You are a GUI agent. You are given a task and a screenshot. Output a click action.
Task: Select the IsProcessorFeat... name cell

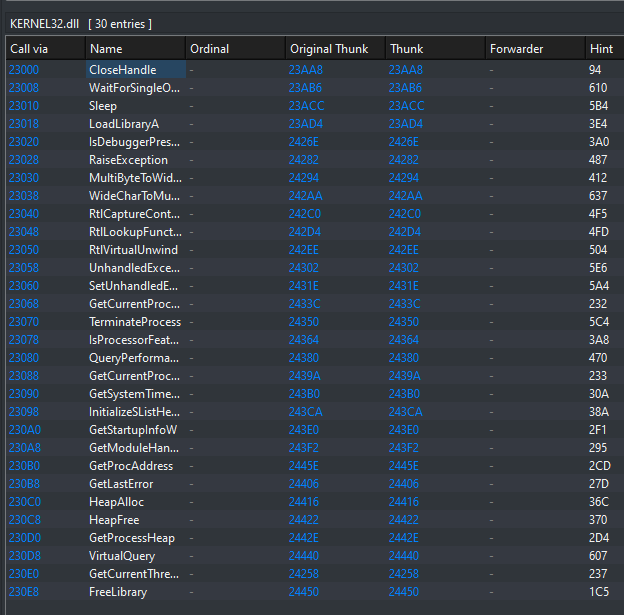[x=136, y=340]
